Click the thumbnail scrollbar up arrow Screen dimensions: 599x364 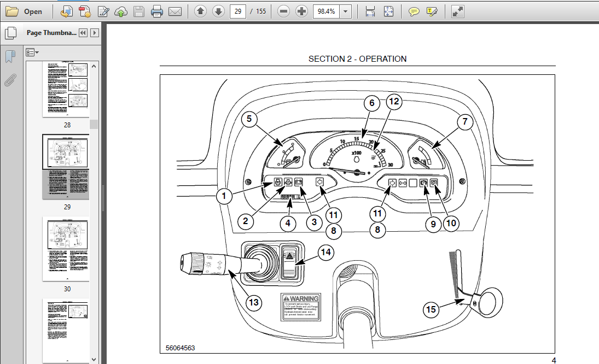94,66
